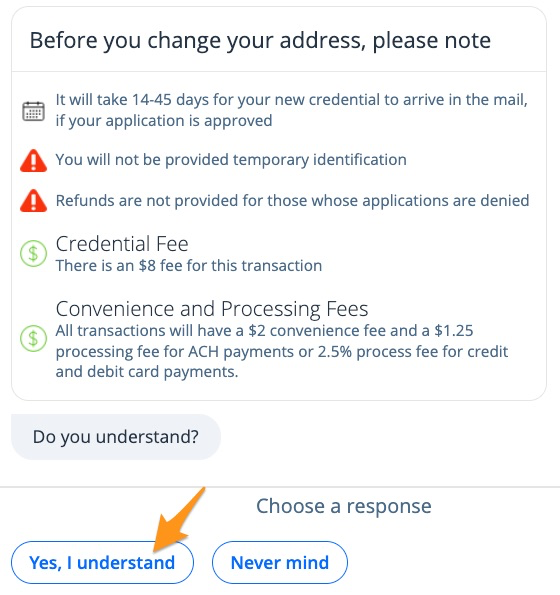Image resolution: width=560 pixels, height=595 pixels.
Task: Click dollar icon next to Credential Fee
Action: 33,253
